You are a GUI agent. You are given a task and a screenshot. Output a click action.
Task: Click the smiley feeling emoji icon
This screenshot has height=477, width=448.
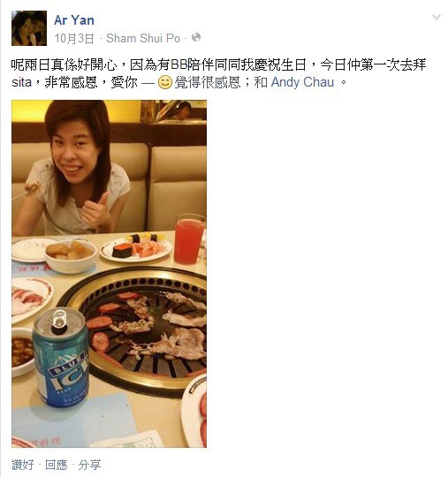165,82
